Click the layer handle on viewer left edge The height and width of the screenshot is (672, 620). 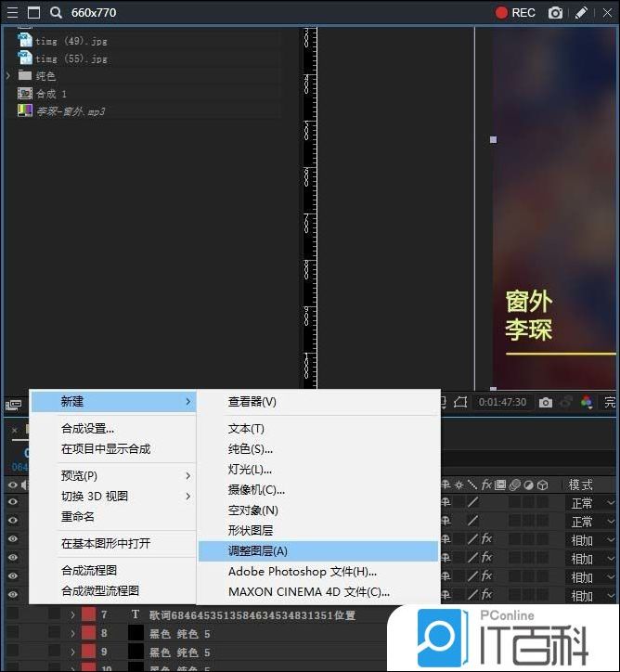coord(493,139)
